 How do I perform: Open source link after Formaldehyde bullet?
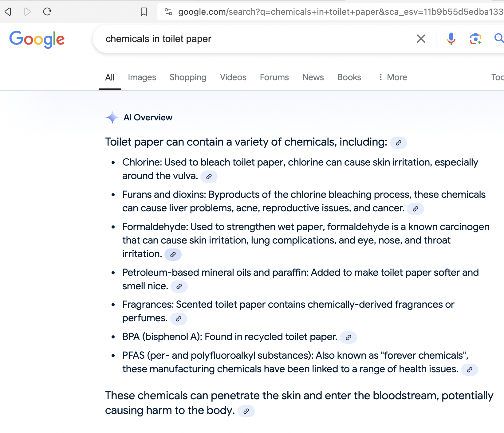point(173,255)
